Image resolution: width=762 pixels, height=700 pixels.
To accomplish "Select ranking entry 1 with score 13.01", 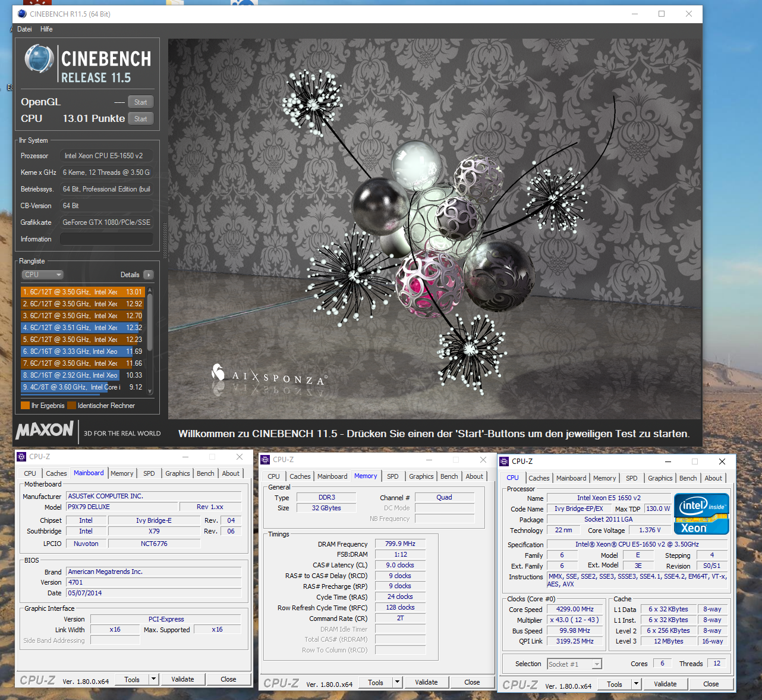I will [83, 292].
